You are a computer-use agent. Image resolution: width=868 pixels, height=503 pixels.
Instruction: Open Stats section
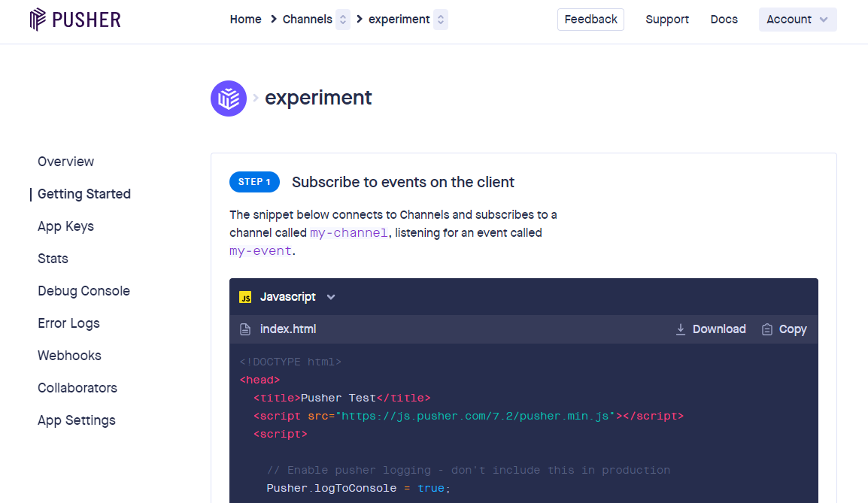click(x=53, y=259)
